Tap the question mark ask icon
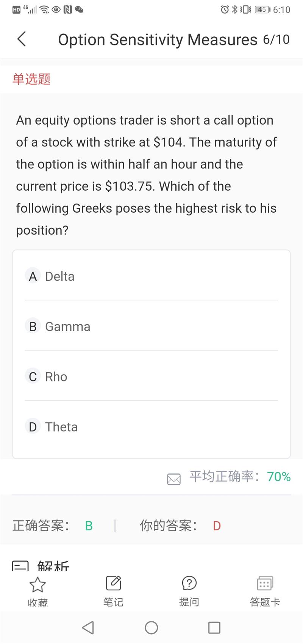 (189, 583)
